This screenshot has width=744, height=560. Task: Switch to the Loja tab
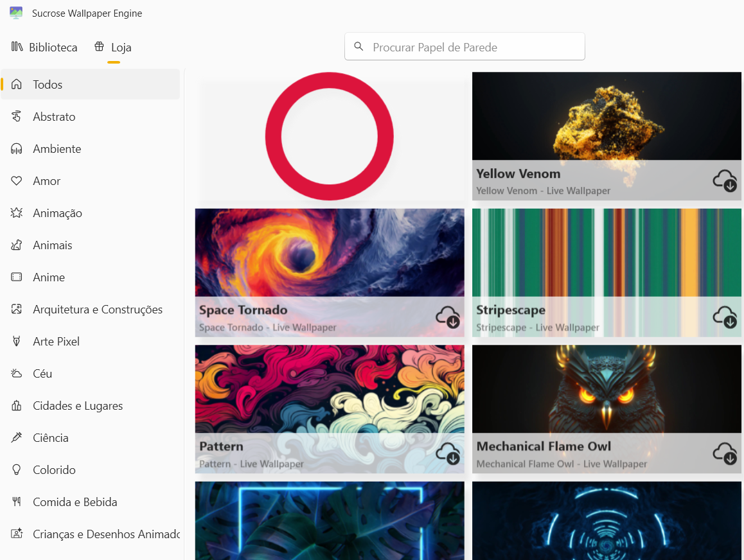tap(114, 48)
